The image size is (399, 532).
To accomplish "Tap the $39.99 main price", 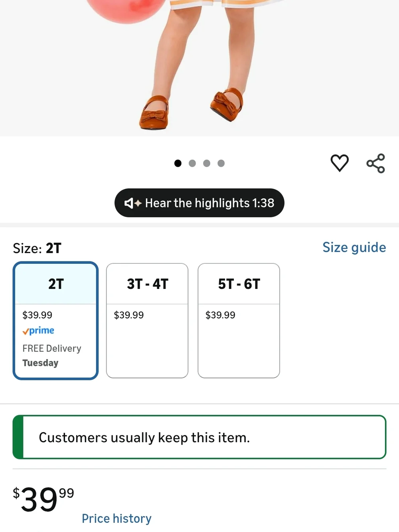I will point(43,499).
